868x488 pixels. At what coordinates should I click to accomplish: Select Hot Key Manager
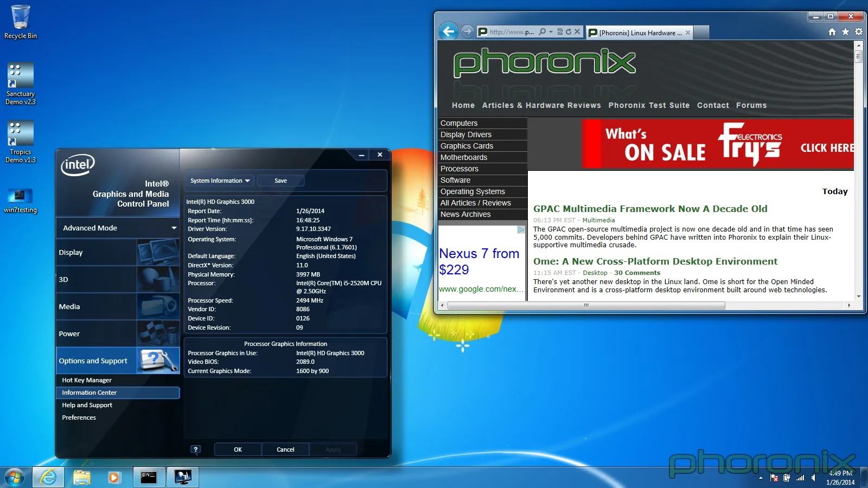[x=87, y=380]
